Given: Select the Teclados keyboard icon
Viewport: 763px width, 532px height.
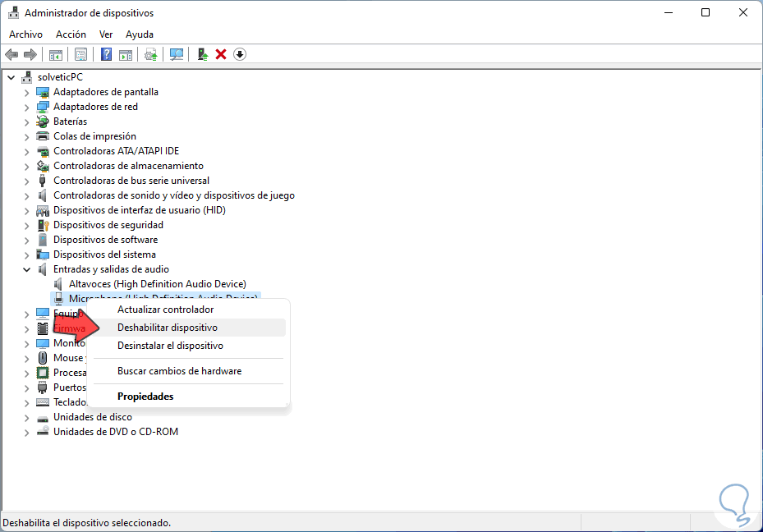Looking at the screenshot, I should (43, 402).
